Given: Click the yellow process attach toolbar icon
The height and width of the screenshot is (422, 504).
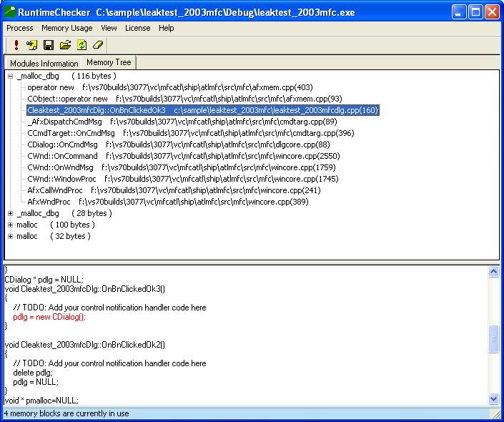Looking at the screenshot, I should (x=32, y=45).
